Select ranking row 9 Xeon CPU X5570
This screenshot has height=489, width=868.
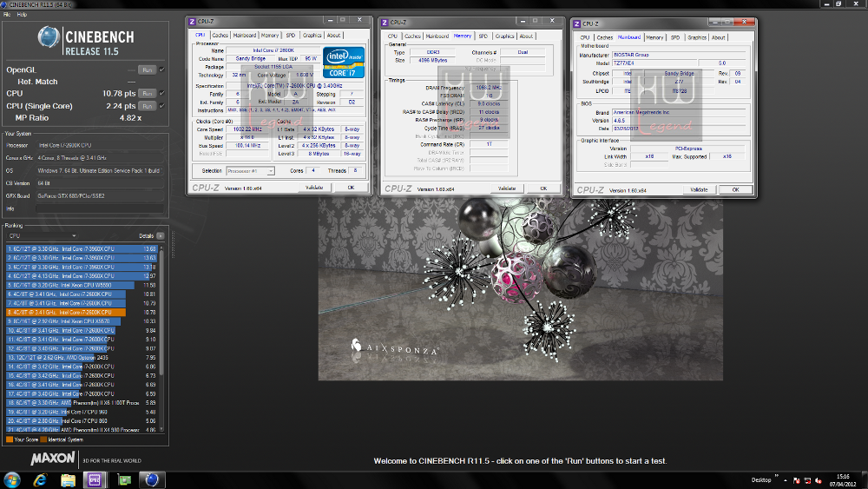click(x=82, y=321)
